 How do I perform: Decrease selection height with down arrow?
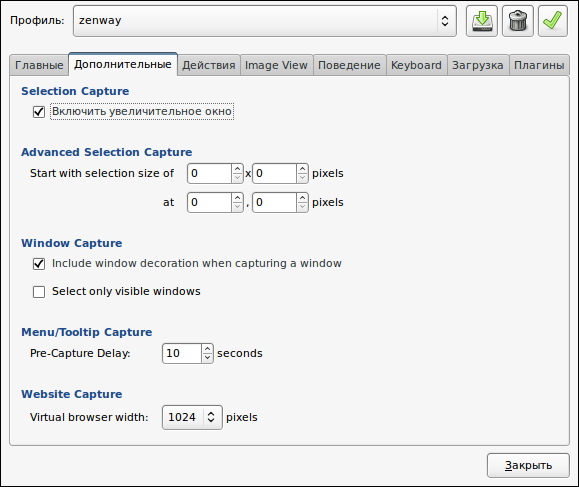[302, 178]
